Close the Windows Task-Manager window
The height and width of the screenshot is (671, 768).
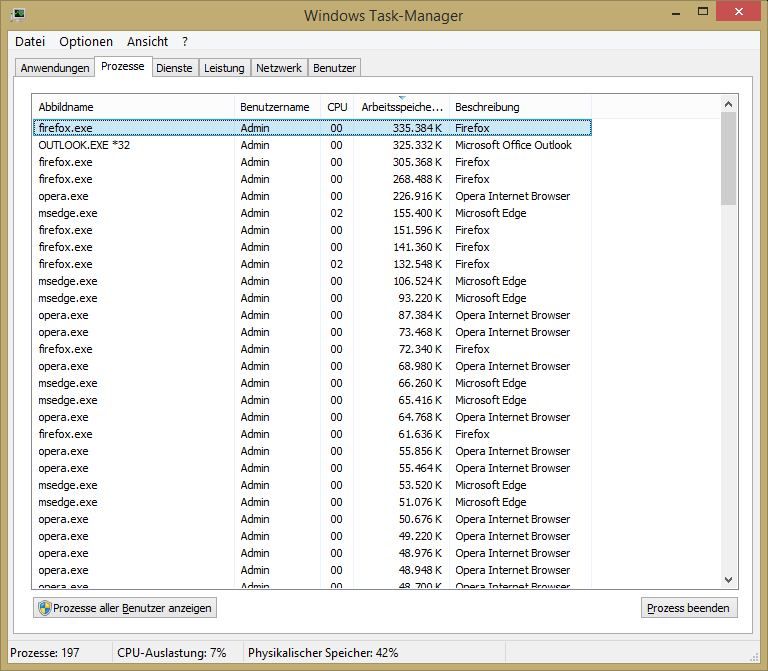click(739, 12)
